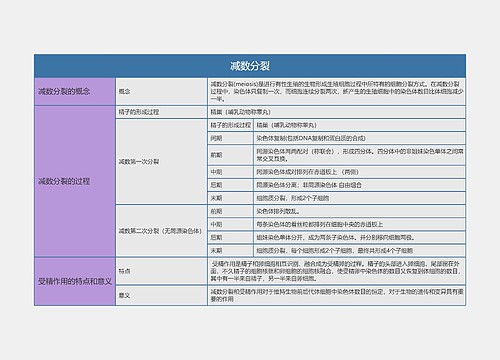Select 细胞质分裂,形成2个子细胞 cell
The height and width of the screenshot is (360, 500).
coord(359,198)
